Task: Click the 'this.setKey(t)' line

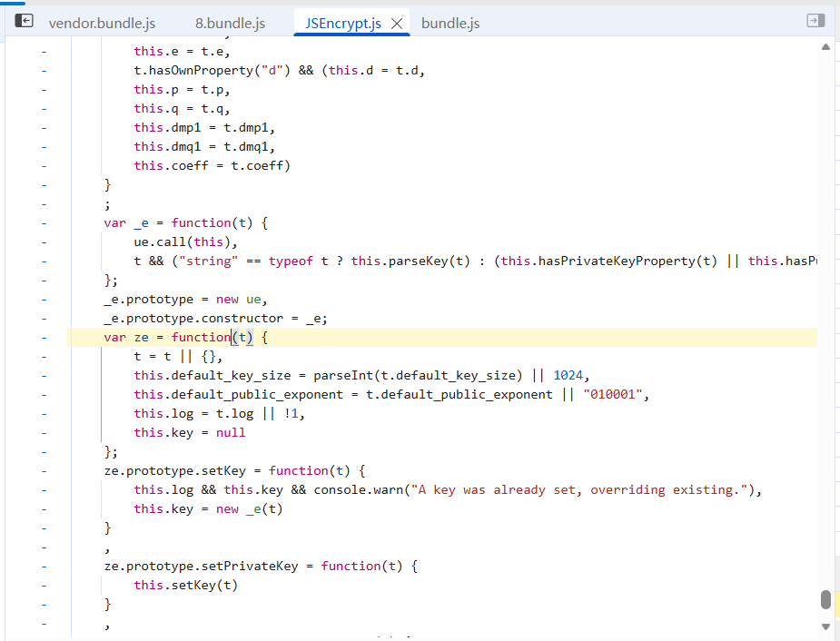Action: pyautogui.click(x=185, y=586)
